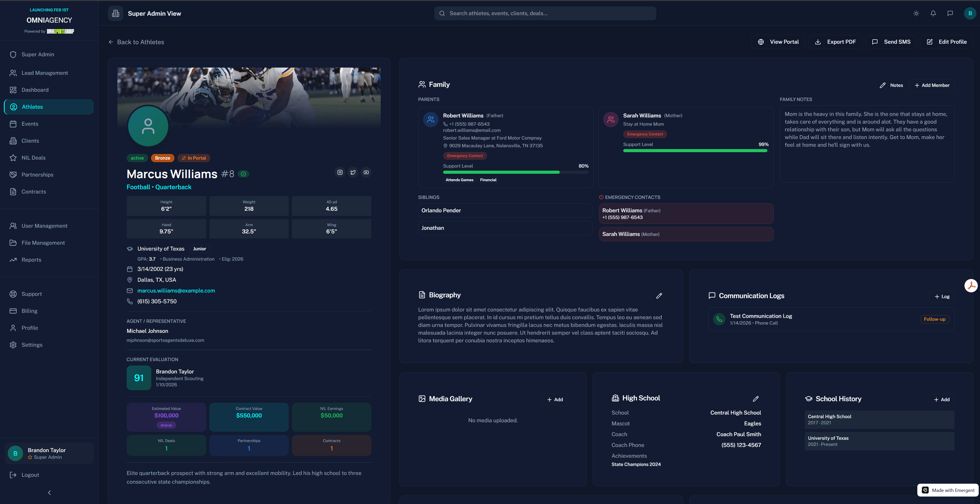Open Partnerships in sidebar
Image resolution: width=980 pixels, height=504 pixels.
pos(49,175)
